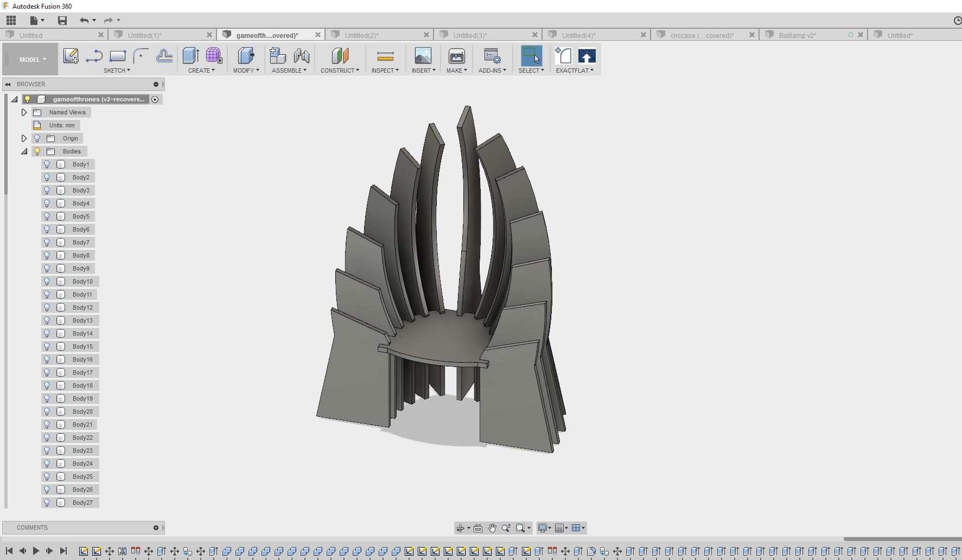Toggle visibility of Body15

(47, 346)
